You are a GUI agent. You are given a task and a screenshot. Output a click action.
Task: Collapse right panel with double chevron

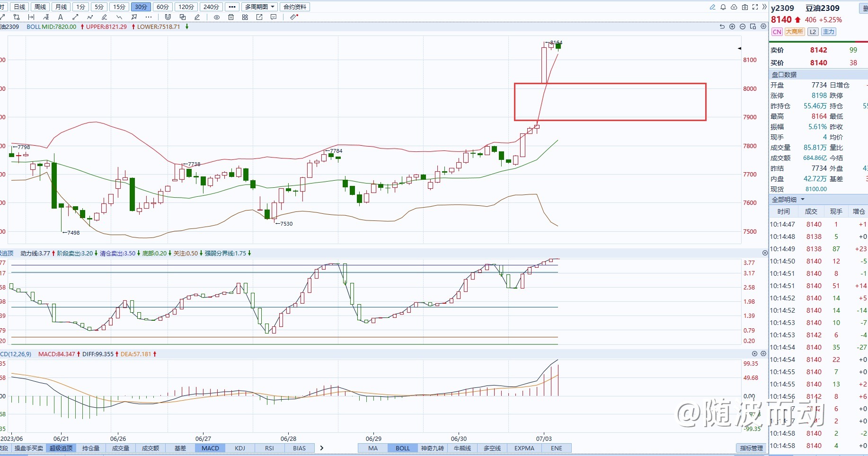tap(764, 7)
